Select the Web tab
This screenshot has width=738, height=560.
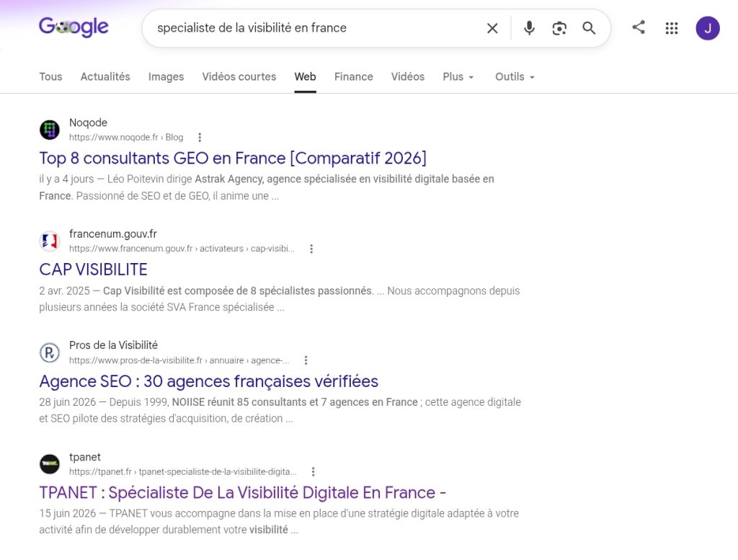tap(305, 76)
